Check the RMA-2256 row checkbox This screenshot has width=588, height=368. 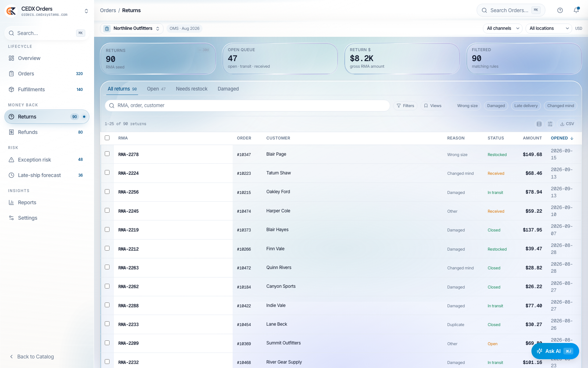coord(107,192)
